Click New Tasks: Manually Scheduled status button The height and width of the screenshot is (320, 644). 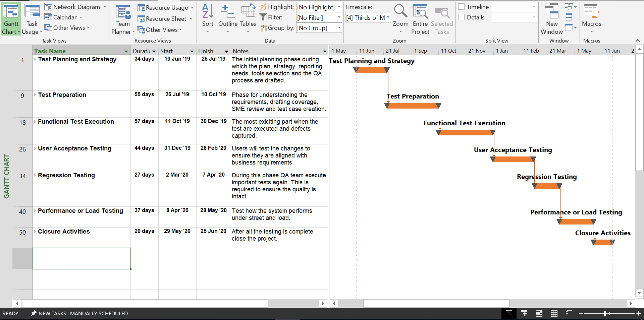(x=79, y=314)
